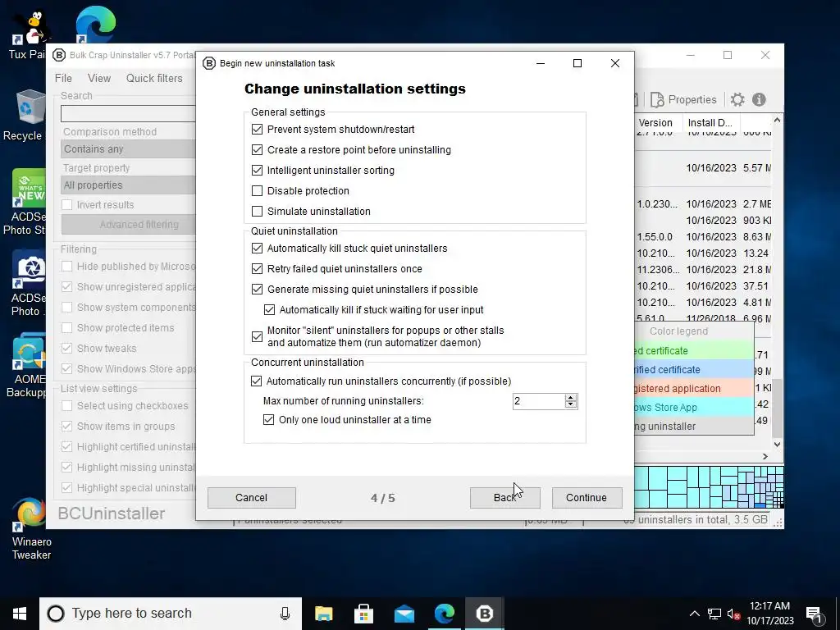Toggle Show system components filter
Image resolution: width=840 pixels, height=630 pixels.
pyautogui.click(x=67, y=307)
